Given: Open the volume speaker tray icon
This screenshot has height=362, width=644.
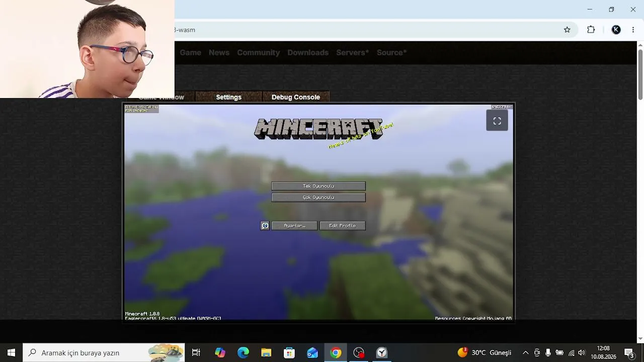Looking at the screenshot, I should (x=582, y=352).
